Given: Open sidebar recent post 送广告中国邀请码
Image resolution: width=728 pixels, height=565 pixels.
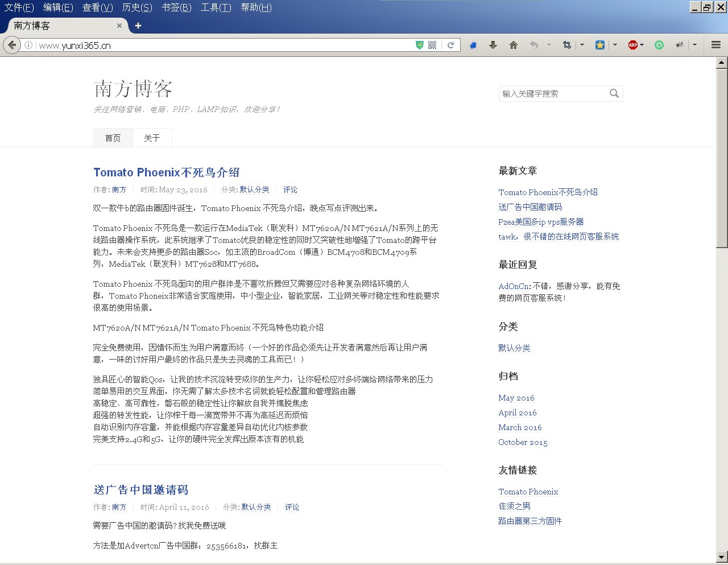Looking at the screenshot, I should point(530,207).
